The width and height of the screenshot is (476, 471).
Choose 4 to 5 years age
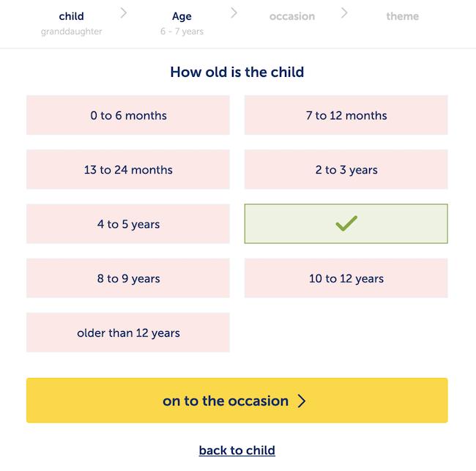tap(128, 224)
